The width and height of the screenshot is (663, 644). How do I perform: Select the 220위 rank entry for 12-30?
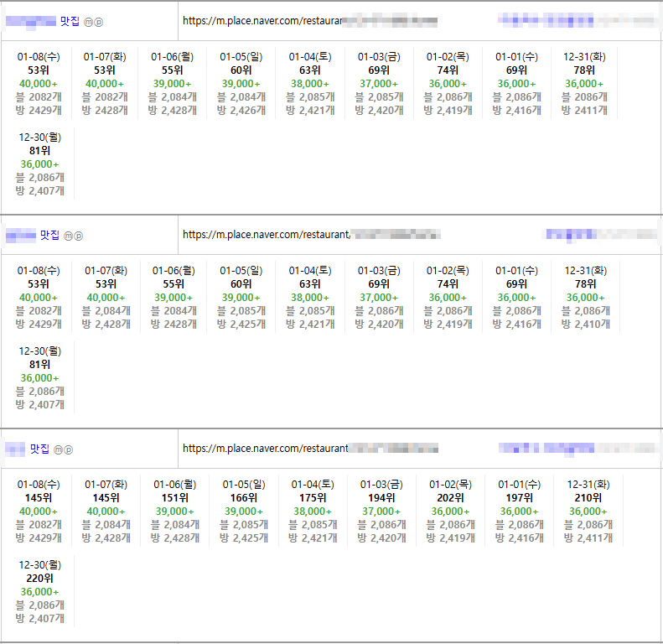[x=39, y=578]
